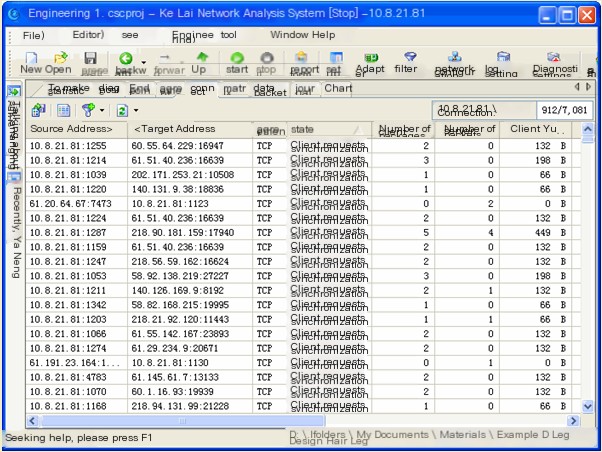Click the network settings toolbar icon
Viewport: 602px width, 452px height.
click(455, 57)
